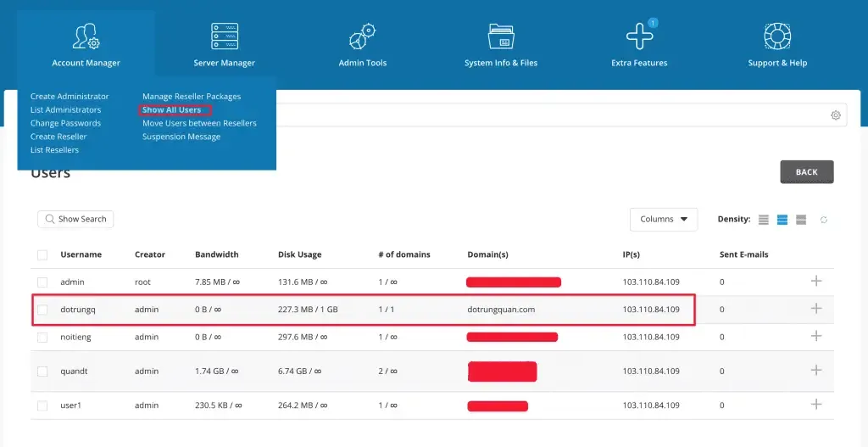Click the Account Manager icon
This screenshot has height=447, width=868.
click(86, 37)
